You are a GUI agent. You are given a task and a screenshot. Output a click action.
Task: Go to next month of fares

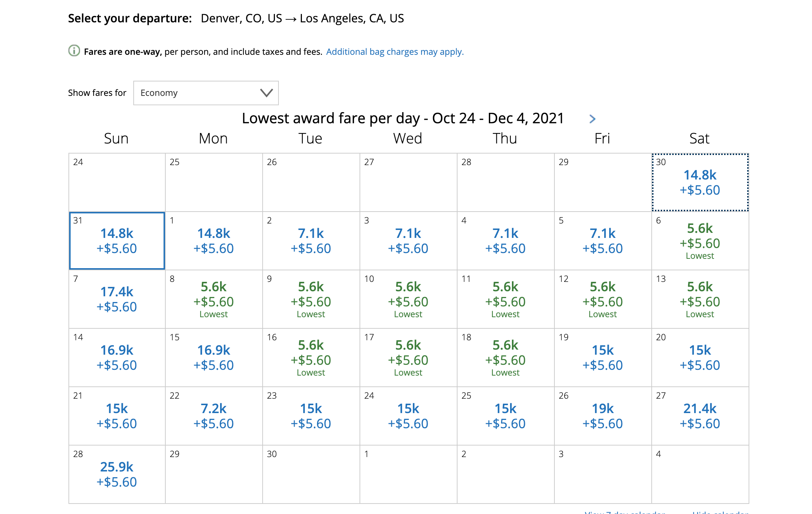coord(592,119)
